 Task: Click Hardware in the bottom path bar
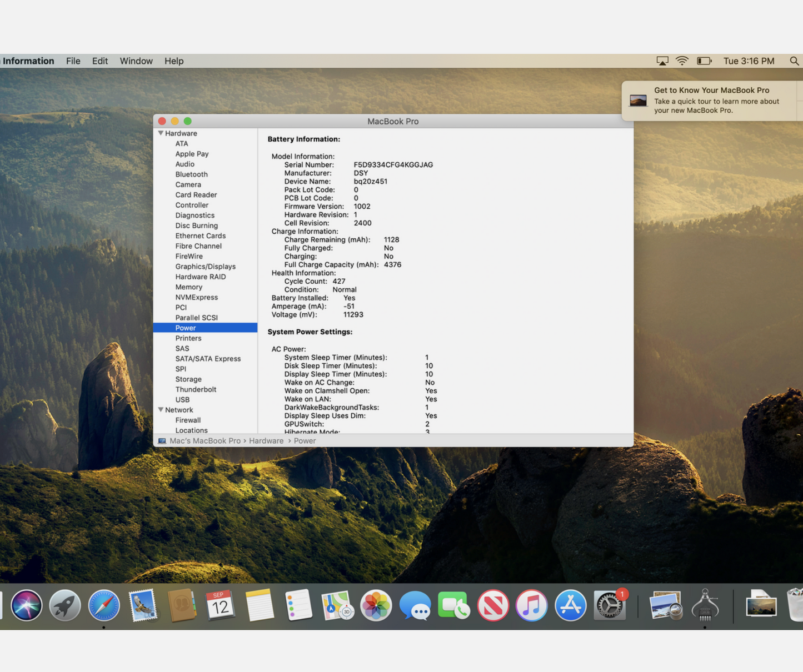[266, 441]
